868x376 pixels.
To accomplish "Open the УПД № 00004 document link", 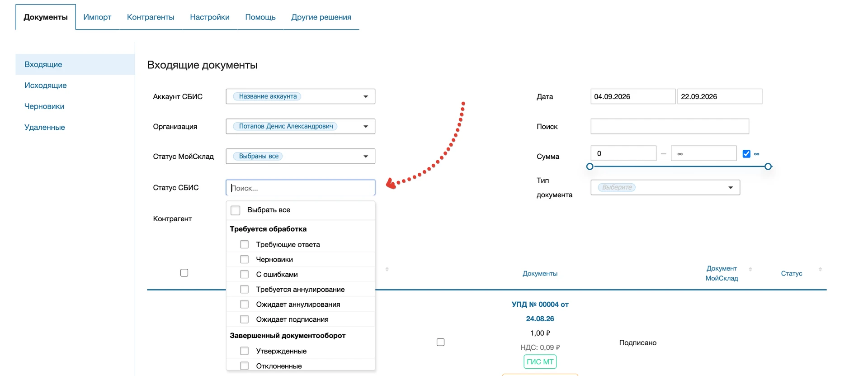I will pyautogui.click(x=540, y=311).
